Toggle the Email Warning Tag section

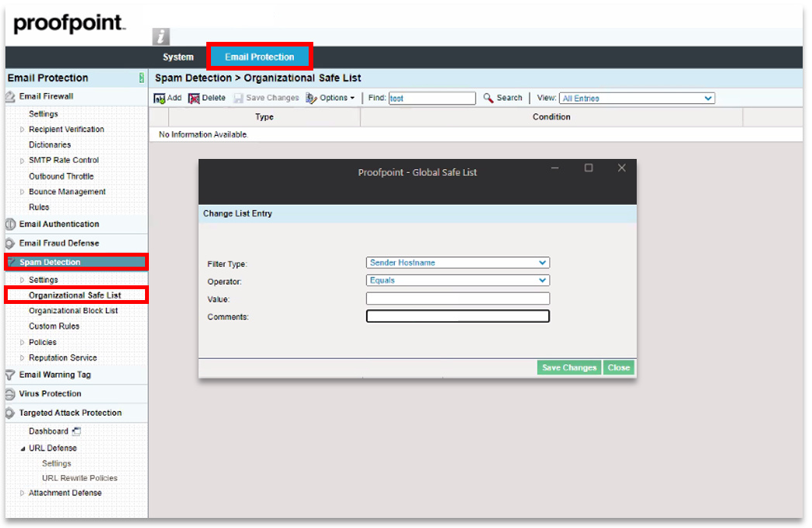9,375
